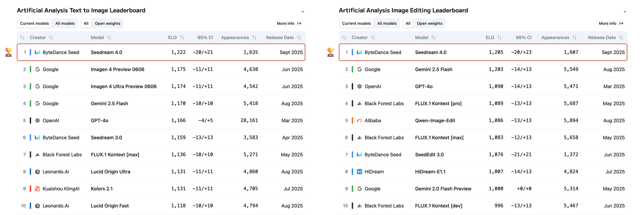The image size is (644, 215).
Task: Click ByteDance Seed logo in Seedream 3.0 row
Action: click(x=37, y=138)
